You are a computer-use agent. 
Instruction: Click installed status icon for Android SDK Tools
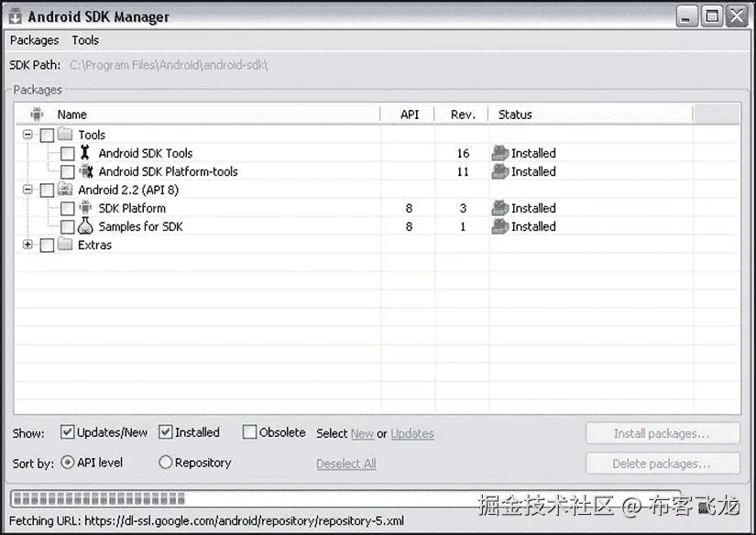[500, 153]
